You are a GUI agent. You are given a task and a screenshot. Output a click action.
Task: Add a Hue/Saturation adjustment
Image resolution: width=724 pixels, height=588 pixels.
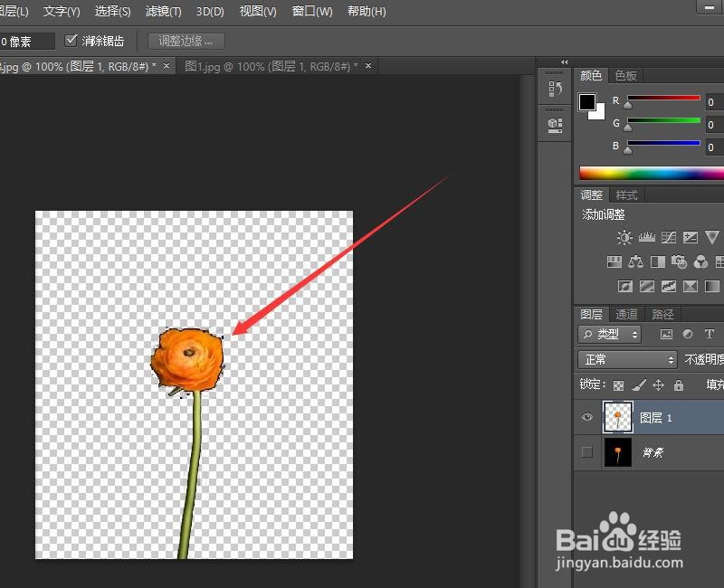click(x=614, y=262)
